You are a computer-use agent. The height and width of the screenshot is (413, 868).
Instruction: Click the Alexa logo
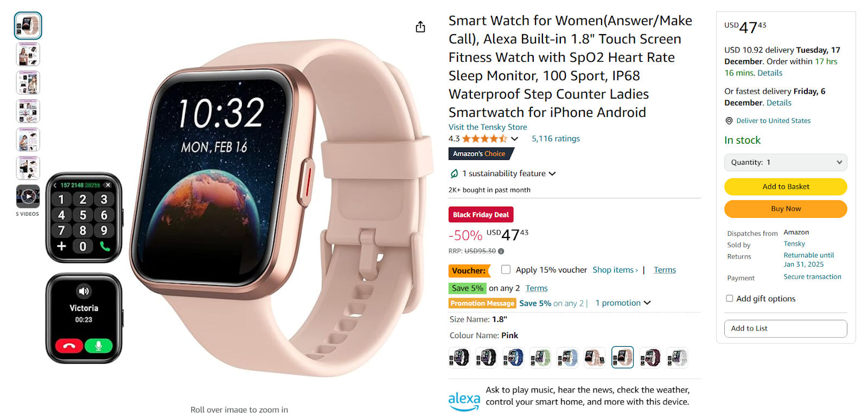[464, 401]
